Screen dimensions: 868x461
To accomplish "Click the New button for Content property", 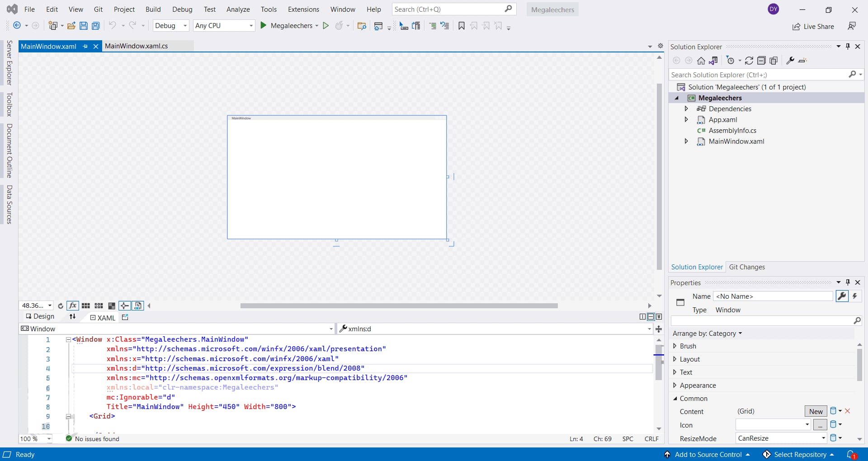I will coord(816,411).
